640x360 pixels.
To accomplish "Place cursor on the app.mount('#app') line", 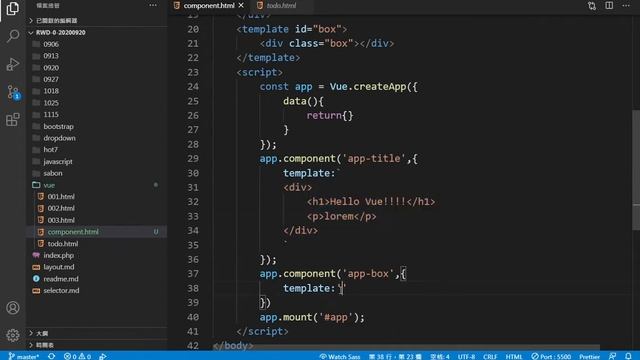I will [x=312, y=317].
